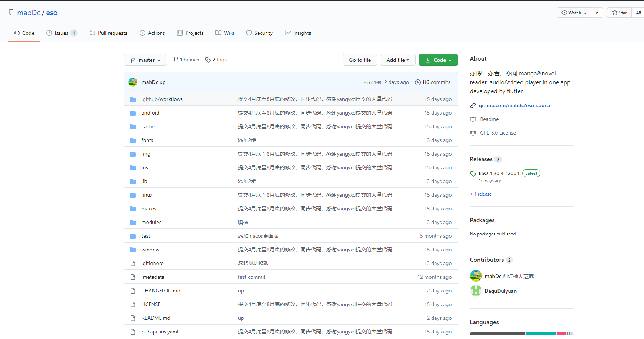Go to the Actions tab

pyautogui.click(x=152, y=33)
